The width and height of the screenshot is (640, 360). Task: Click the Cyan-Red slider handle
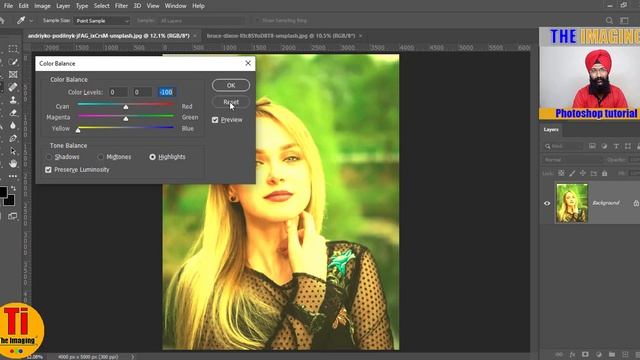126,107
